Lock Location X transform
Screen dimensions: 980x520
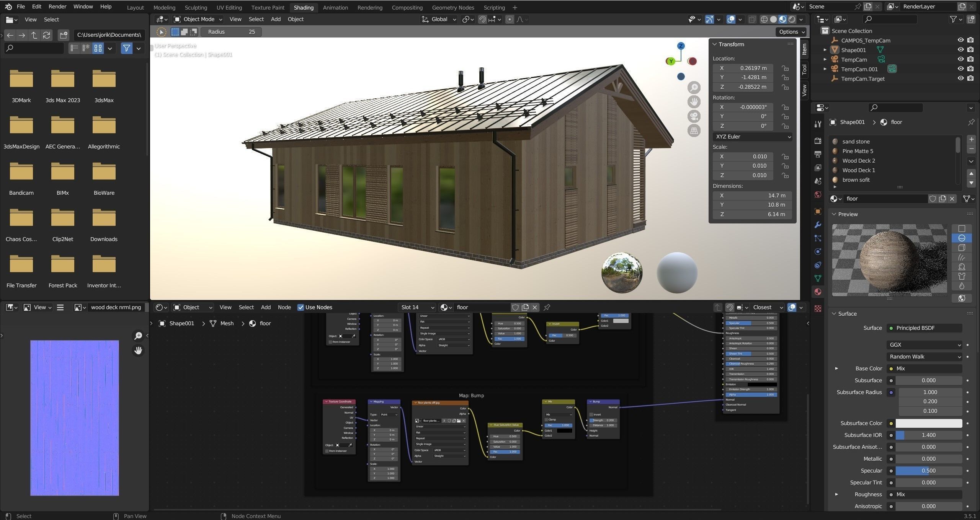[x=785, y=68]
